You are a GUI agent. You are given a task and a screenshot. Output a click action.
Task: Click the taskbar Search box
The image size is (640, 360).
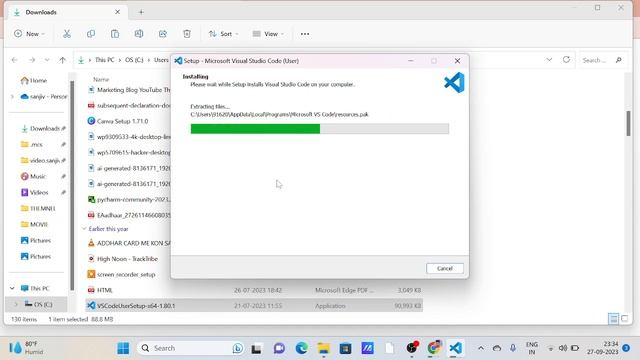point(191,348)
